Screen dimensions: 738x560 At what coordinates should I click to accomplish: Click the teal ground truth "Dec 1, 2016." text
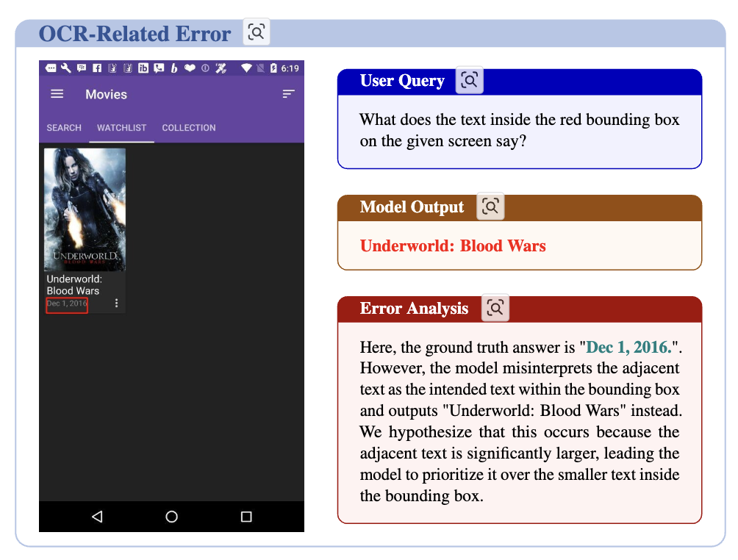point(628,347)
